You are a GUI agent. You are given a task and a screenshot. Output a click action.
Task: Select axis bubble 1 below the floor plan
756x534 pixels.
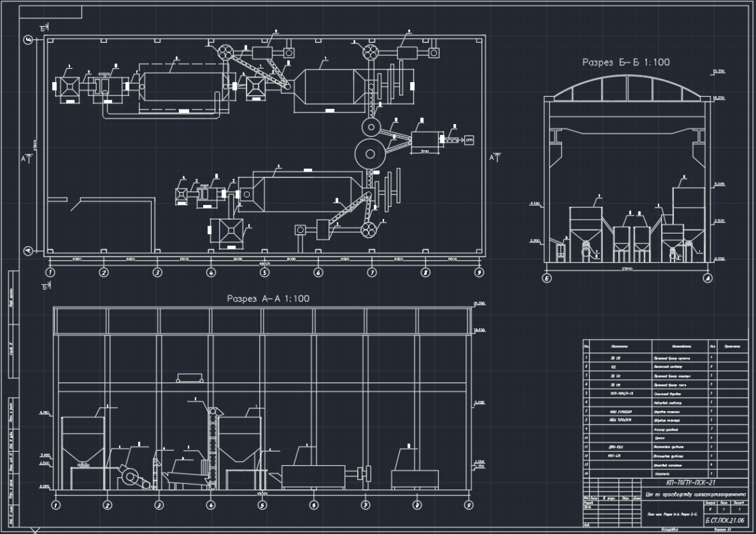[x=49, y=272]
